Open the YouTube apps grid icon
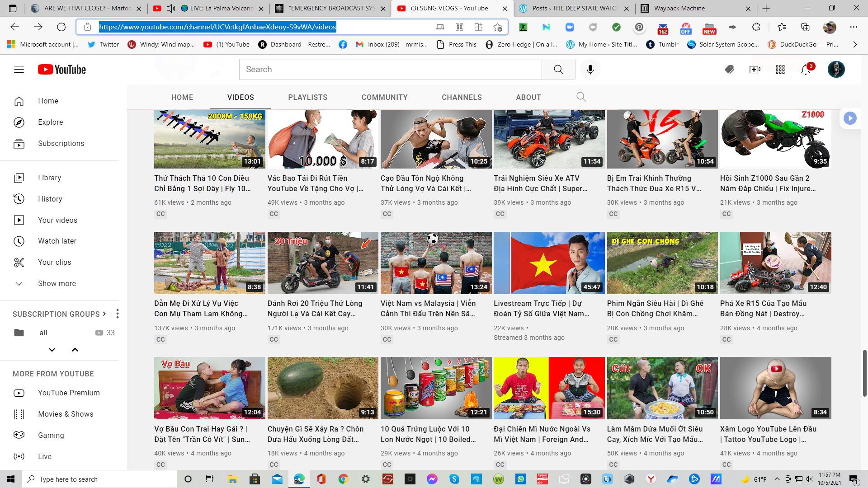Viewport: 868px width, 488px height. (780, 70)
